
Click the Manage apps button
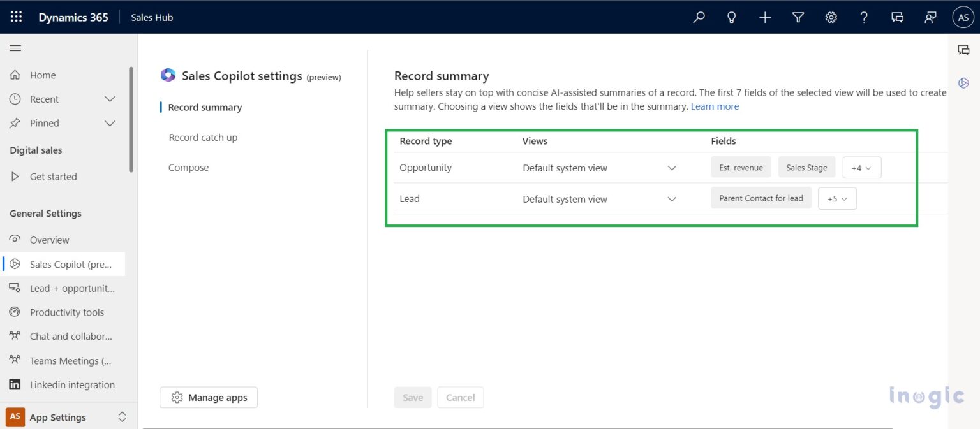208,397
